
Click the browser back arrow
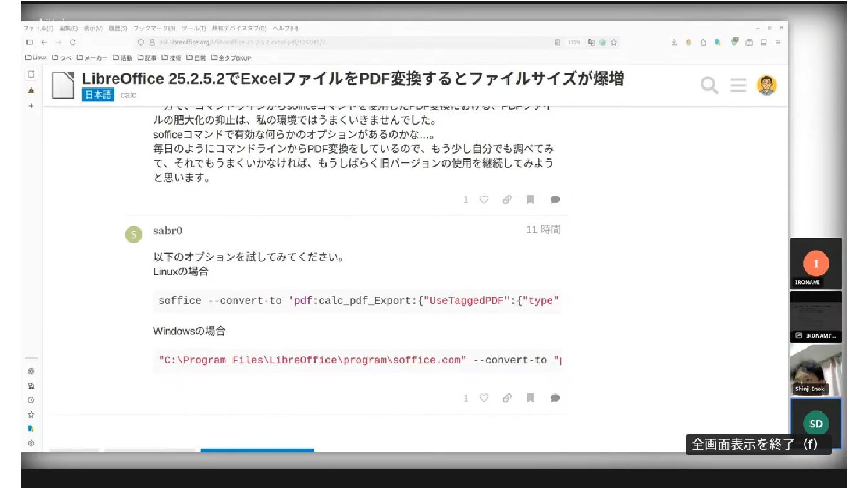pyautogui.click(x=44, y=42)
